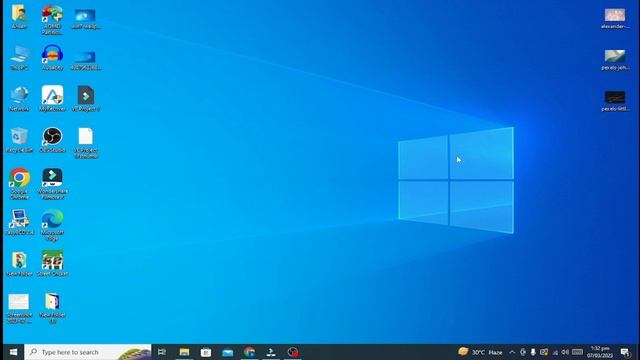Open the Network desktop icon

[x=19, y=99]
